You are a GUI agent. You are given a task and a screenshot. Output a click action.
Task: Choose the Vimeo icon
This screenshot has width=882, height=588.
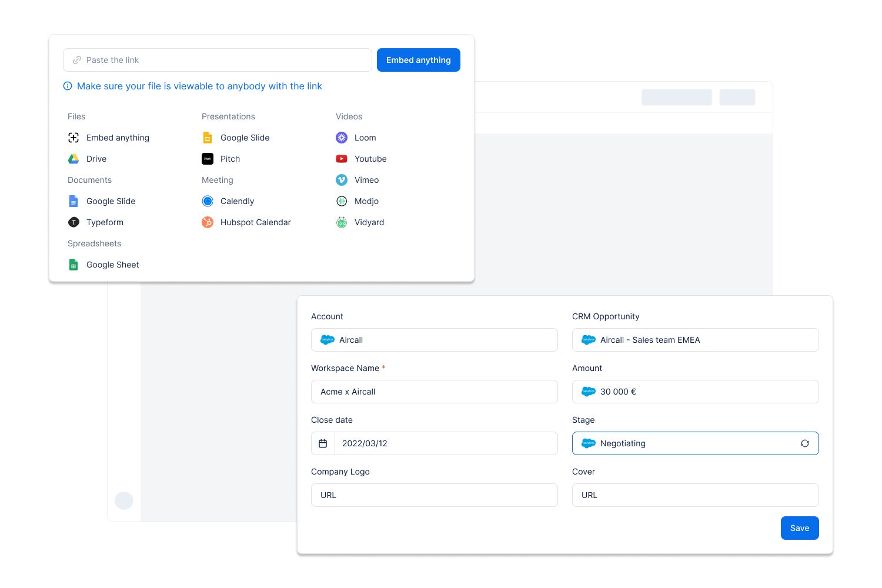pos(342,180)
